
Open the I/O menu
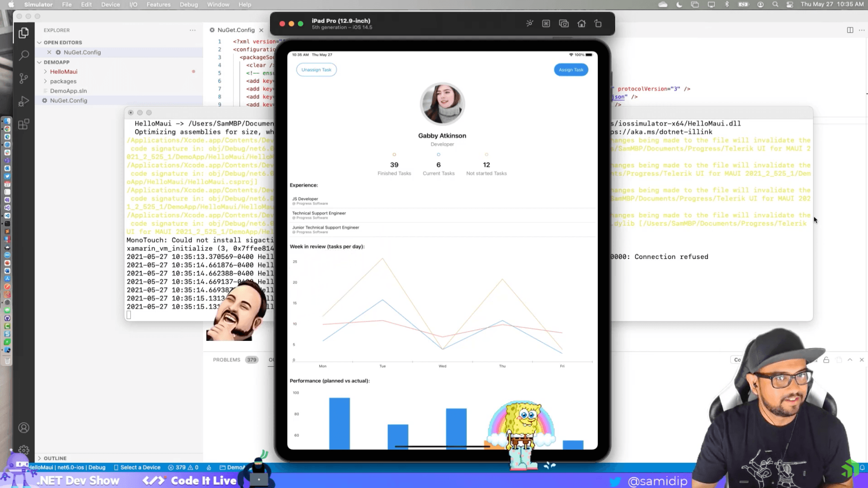coord(134,5)
